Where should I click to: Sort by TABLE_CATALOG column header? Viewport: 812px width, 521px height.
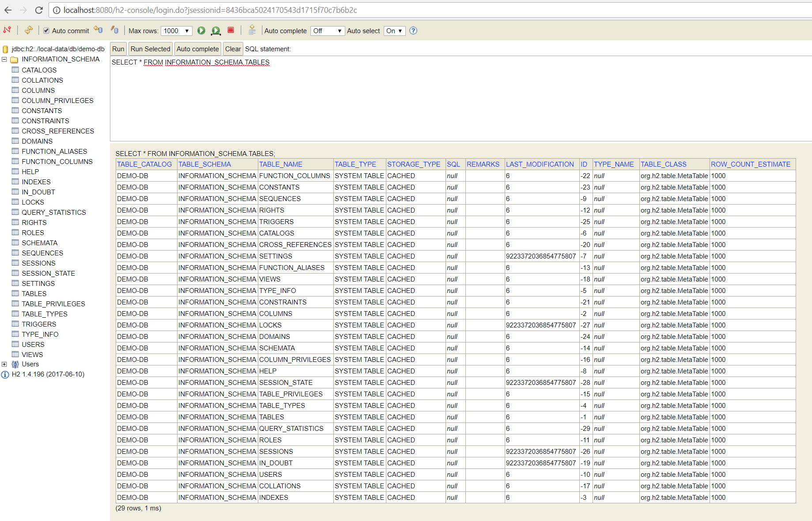pyautogui.click(x=144, y=164)
